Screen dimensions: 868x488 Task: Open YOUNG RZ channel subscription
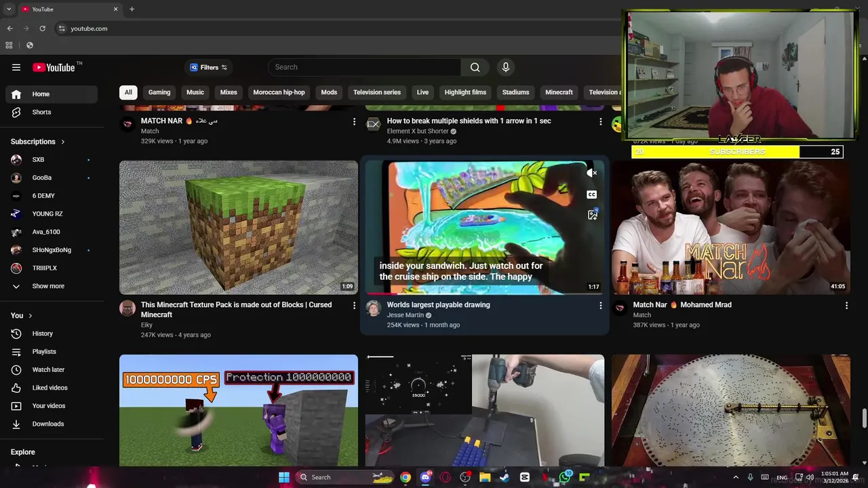point(52,213)
